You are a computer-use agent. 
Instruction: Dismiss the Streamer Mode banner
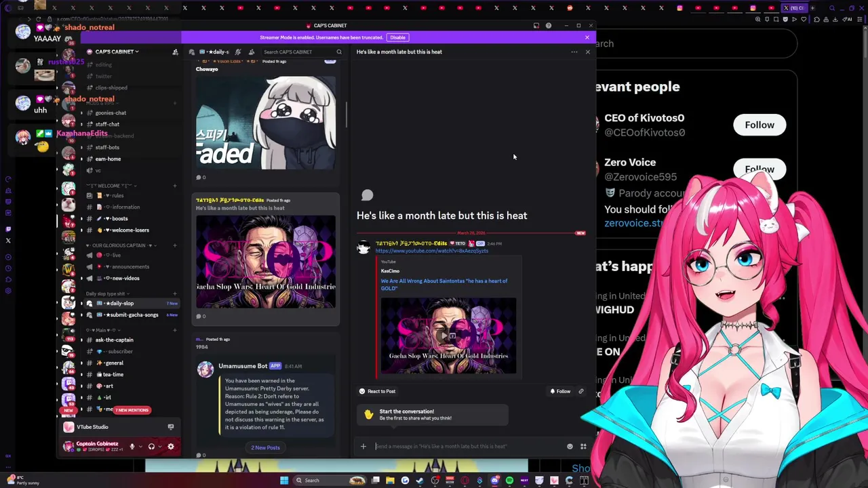coord(587,37)
